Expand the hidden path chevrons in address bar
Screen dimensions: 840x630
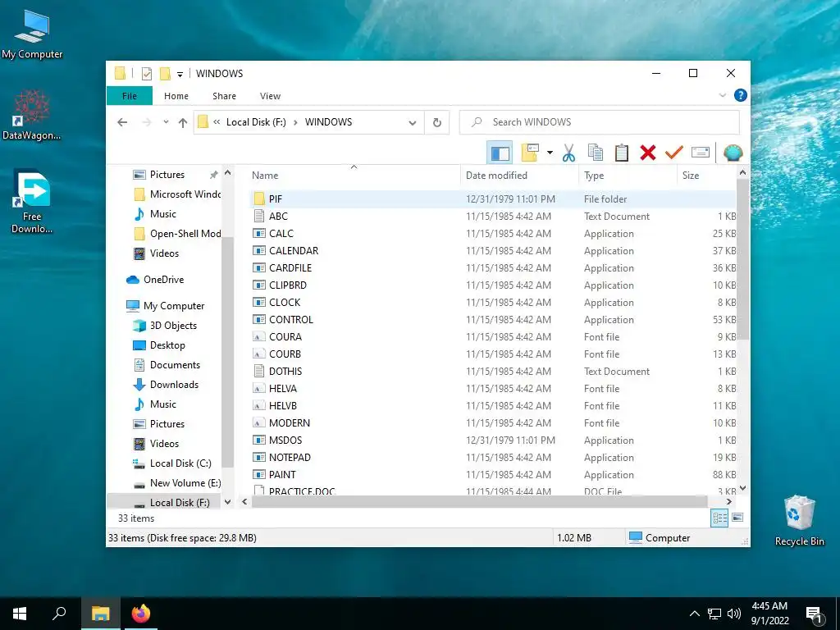pyautogui.click(x=217, y=122)
